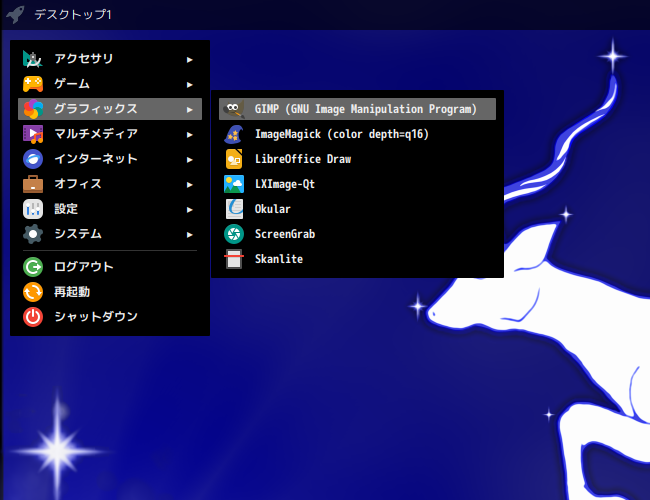Click the rocket launcher icon in top panel
The width and height of the screenshot is (650, 500).
(x=15, y=15)
